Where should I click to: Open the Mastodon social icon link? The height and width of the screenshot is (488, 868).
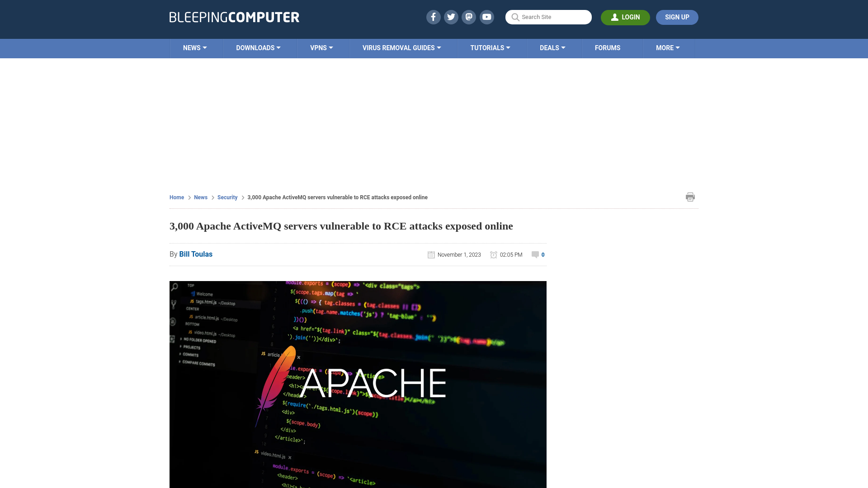coord(469,17)
